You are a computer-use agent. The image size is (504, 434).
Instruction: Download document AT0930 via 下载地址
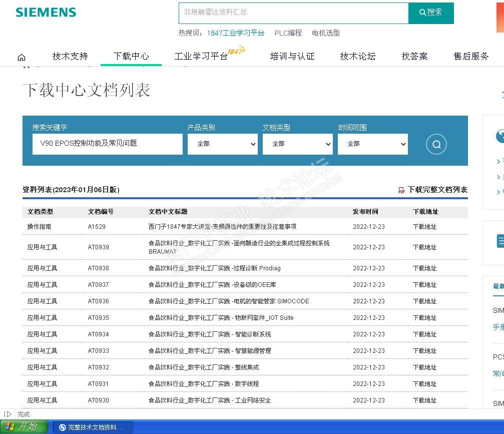[424, 400]
